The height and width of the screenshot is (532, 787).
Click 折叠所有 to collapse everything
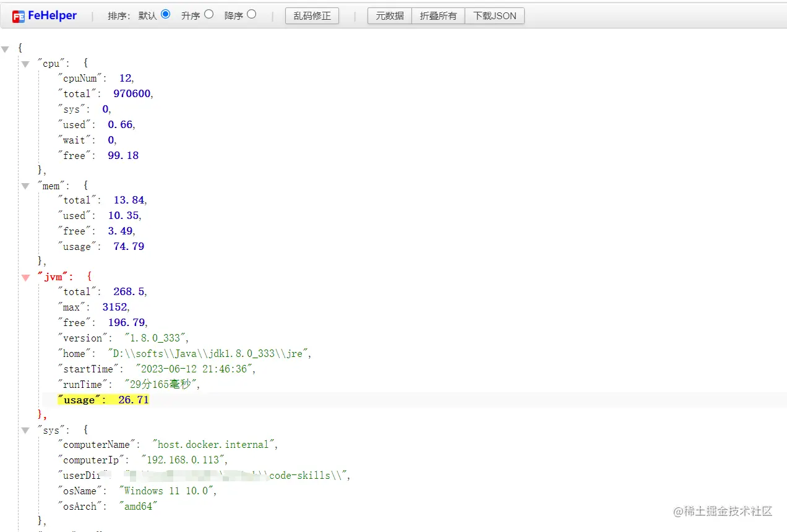(x=438, y=15)
